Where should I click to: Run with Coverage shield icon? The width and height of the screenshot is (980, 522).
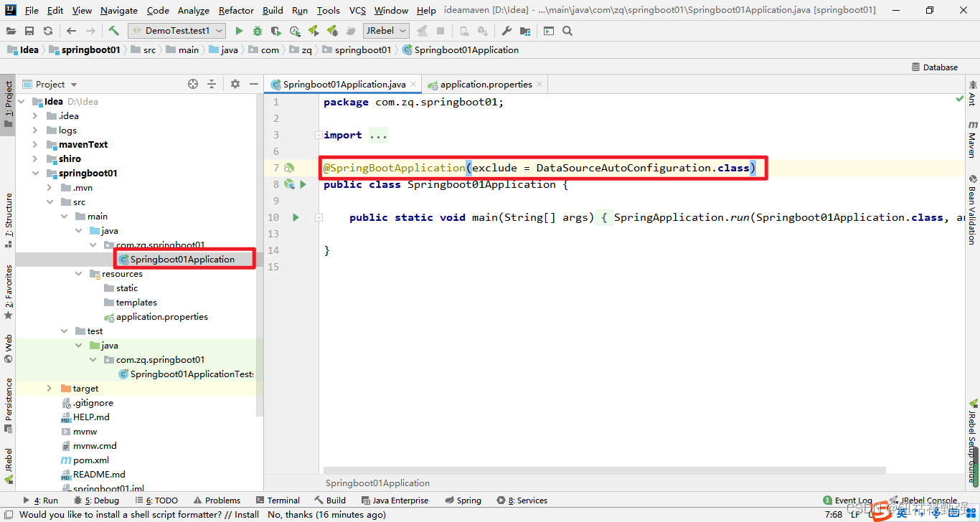[276, 31]
